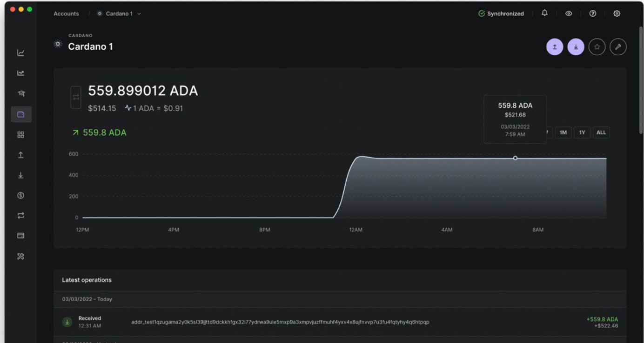
Task: Open the Discover grid icon in sidebar
Action: click(x=20, y=135)
